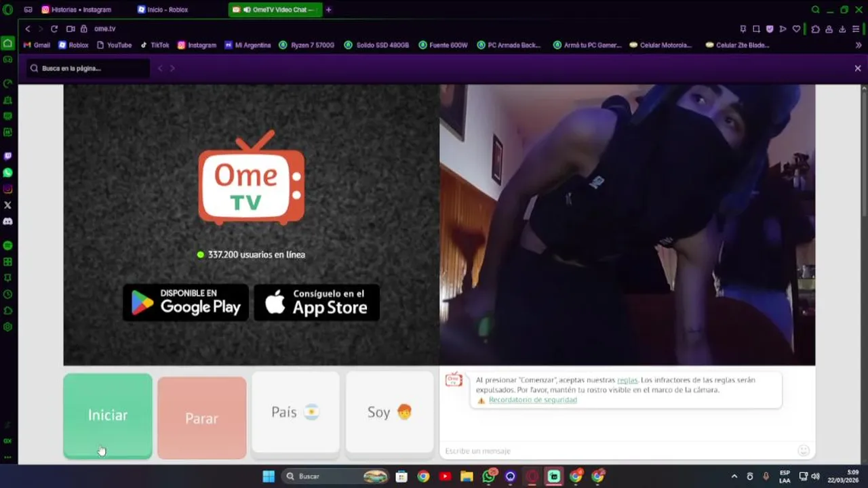This screenshot has height=488, width=868.
Task: Open the Celular Motorola bookmark
Action: [661, 45]
